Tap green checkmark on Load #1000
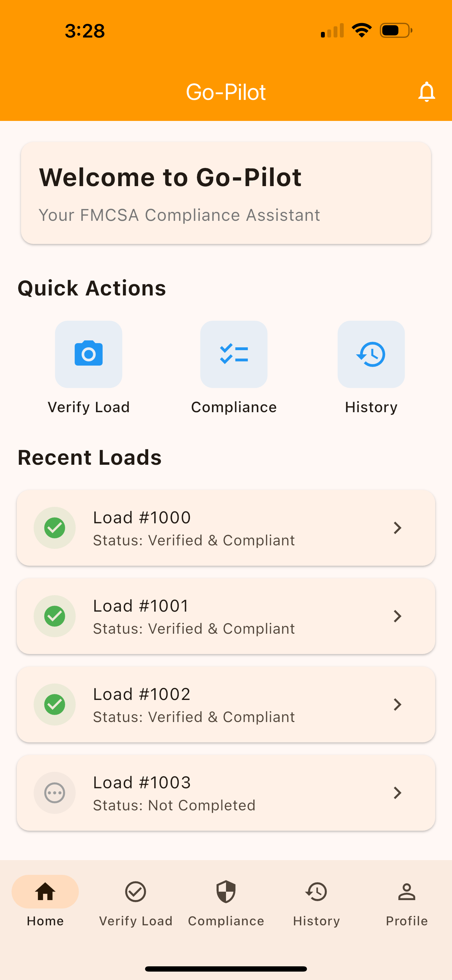 55,528
